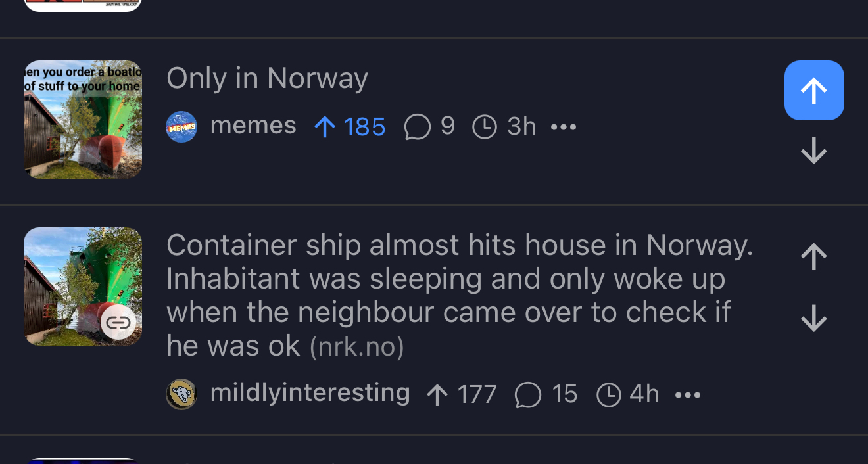Open more options for mildlyinteresting post
This screenshot has width=868, height=464.
[x=688, y=395]
